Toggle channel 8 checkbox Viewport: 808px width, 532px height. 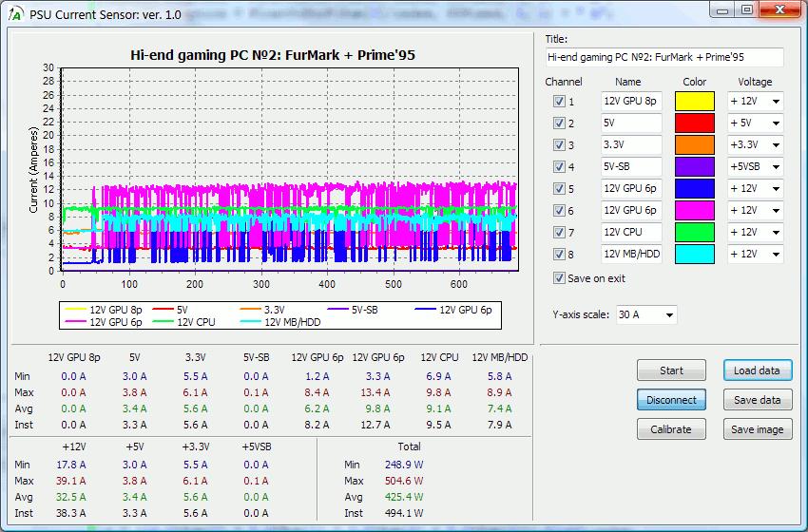559,254
